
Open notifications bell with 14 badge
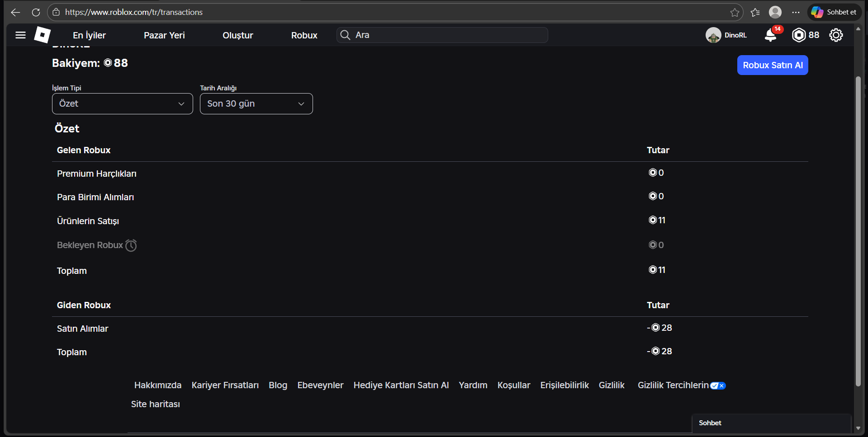pos(772,34)
